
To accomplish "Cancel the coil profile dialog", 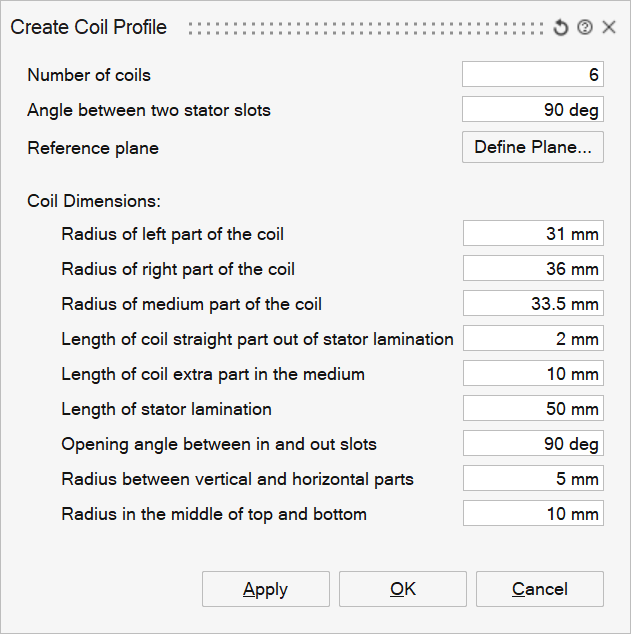I will [539, 589].
